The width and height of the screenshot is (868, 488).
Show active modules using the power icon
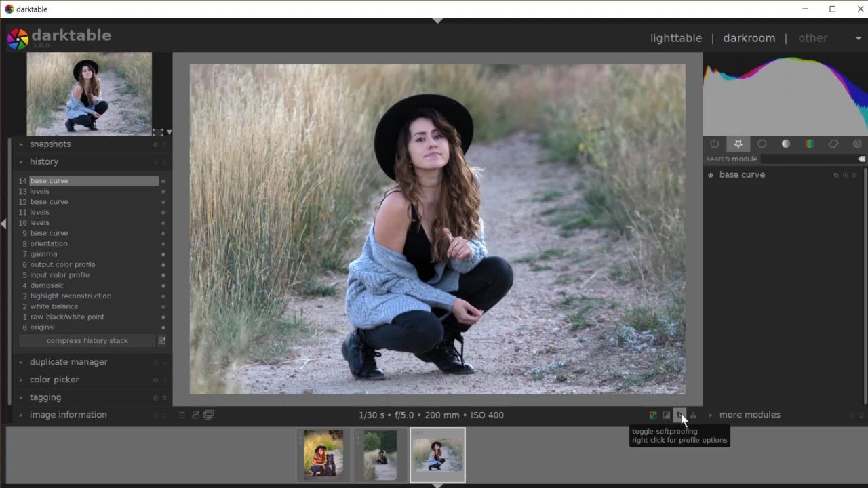coord(715,144)
